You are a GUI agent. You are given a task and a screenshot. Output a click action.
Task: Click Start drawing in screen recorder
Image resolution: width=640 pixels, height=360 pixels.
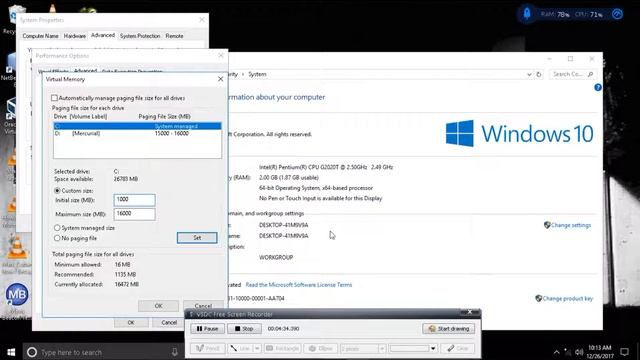(x=449, y=329)
